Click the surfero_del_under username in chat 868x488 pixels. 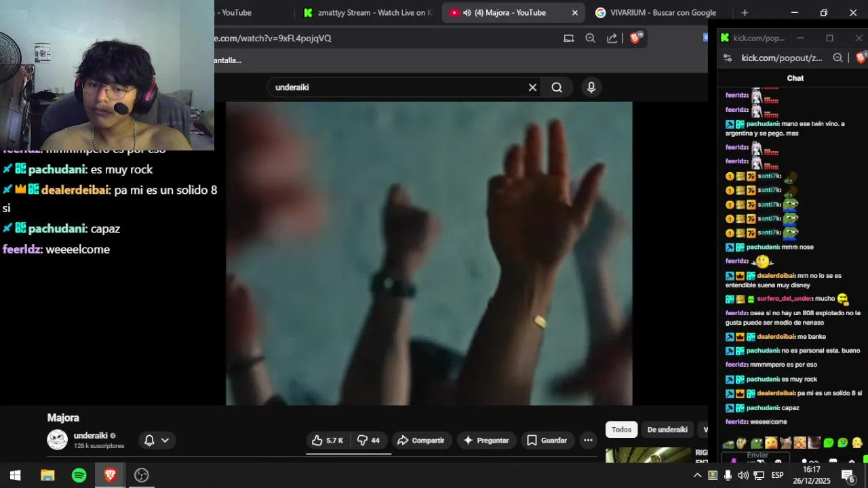click(x=785, y=299)
